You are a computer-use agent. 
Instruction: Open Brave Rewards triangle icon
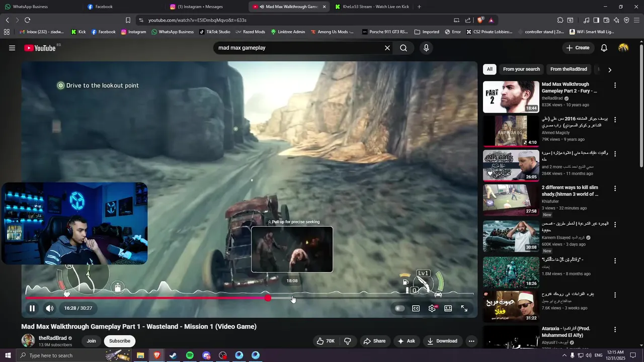coord(491,20)
